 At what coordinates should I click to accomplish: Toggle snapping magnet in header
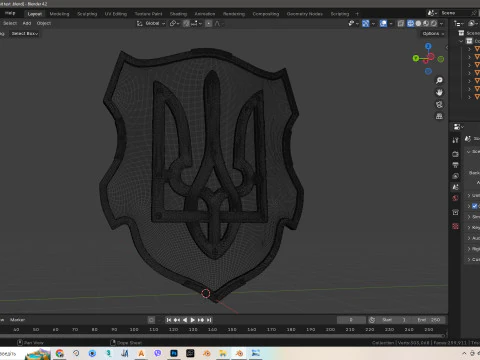click(186, 23)
